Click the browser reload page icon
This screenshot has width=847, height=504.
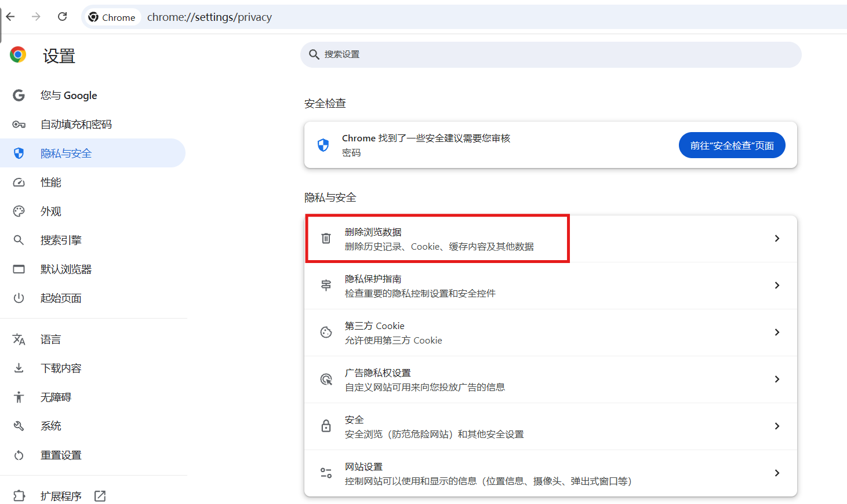tap(63, 17)
